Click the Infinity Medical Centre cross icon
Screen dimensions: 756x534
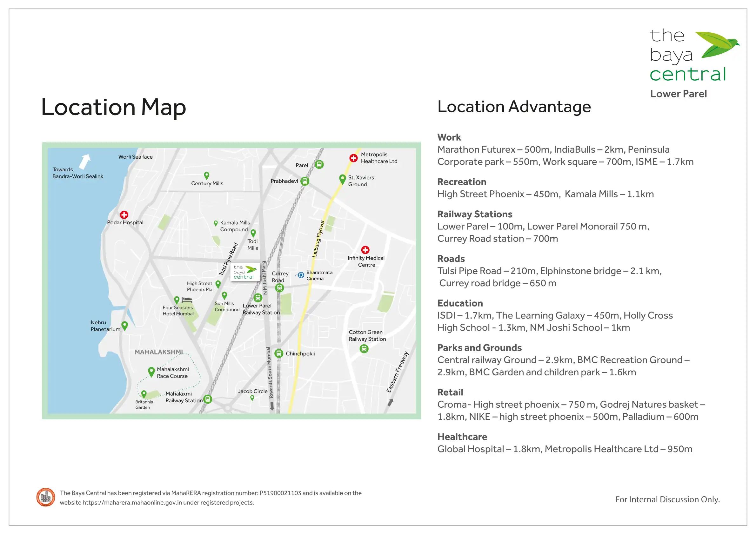tap(365, 250)
